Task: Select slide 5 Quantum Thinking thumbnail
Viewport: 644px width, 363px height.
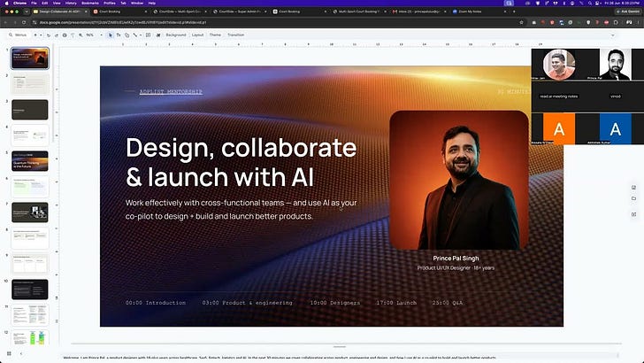Action: tap(29, 161)
